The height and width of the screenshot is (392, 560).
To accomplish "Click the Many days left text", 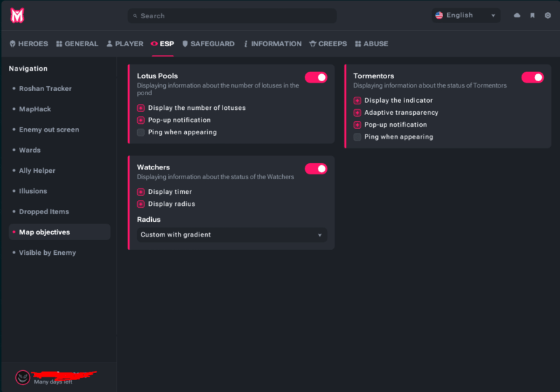I will (53, 382).
